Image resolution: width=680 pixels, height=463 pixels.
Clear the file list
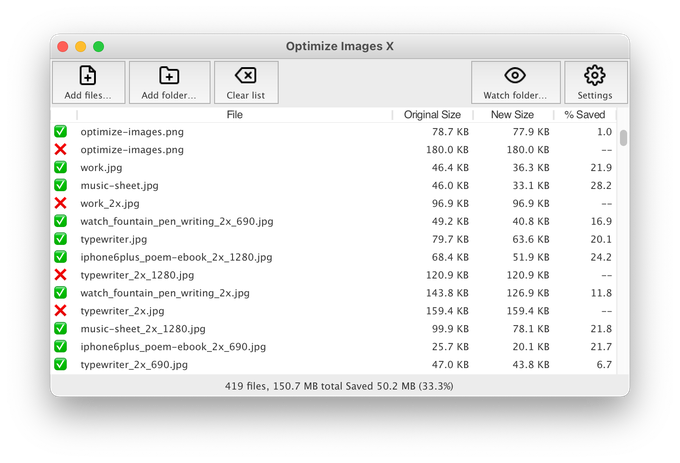(x=245, y=82)
